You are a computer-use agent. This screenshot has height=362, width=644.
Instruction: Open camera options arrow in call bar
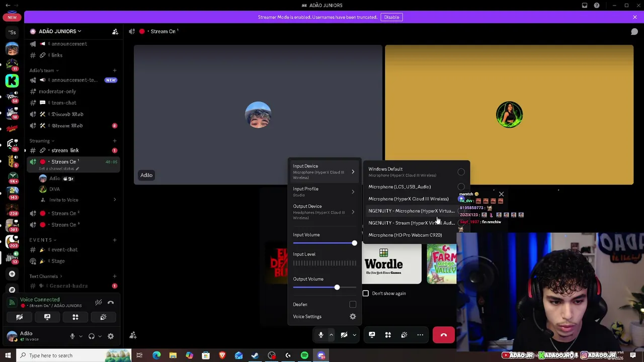pos(354,335)
